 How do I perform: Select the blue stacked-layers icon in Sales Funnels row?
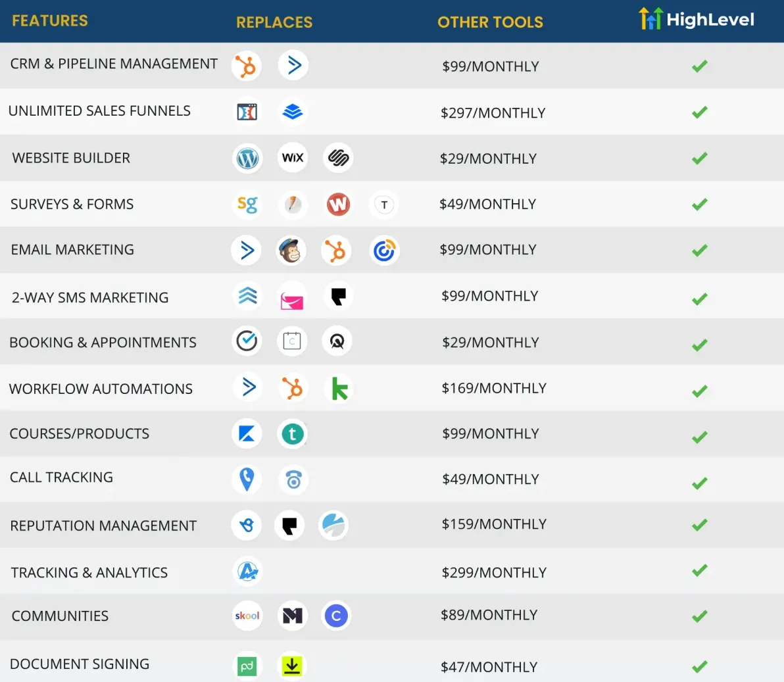(293, 112)
